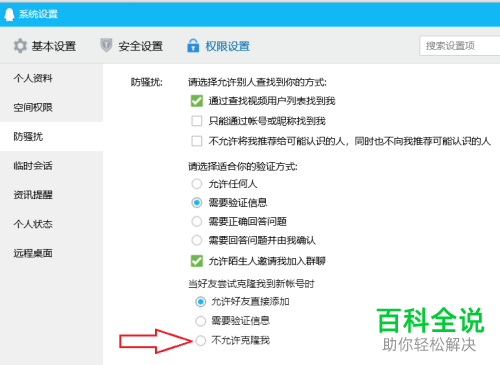Select 防骚扰 in the sidebar
The width and height of the screenshot is (500, 365).
[52, 136]
